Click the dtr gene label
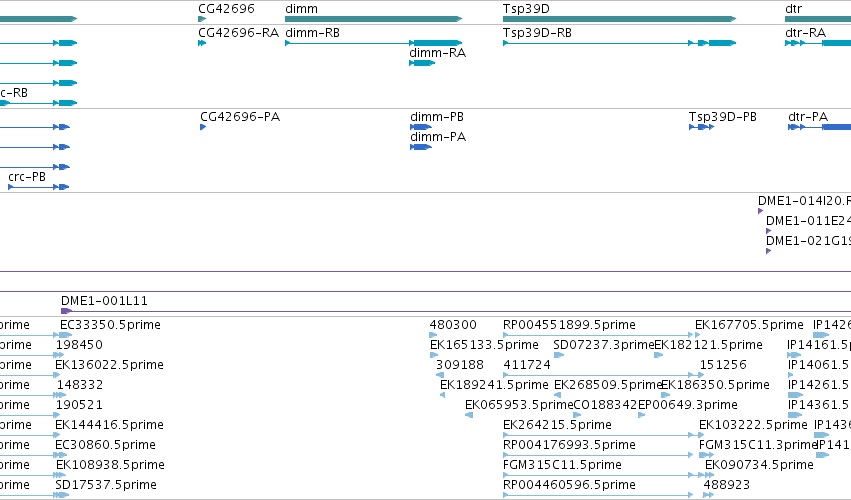The image size is (851, 500). click(x=793, y=9)
